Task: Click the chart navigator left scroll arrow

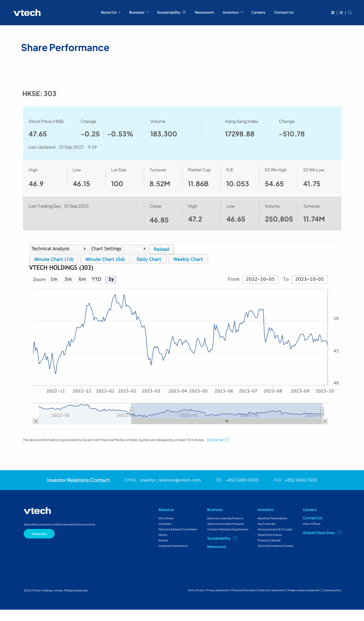Action: click(x=36, y=421)
